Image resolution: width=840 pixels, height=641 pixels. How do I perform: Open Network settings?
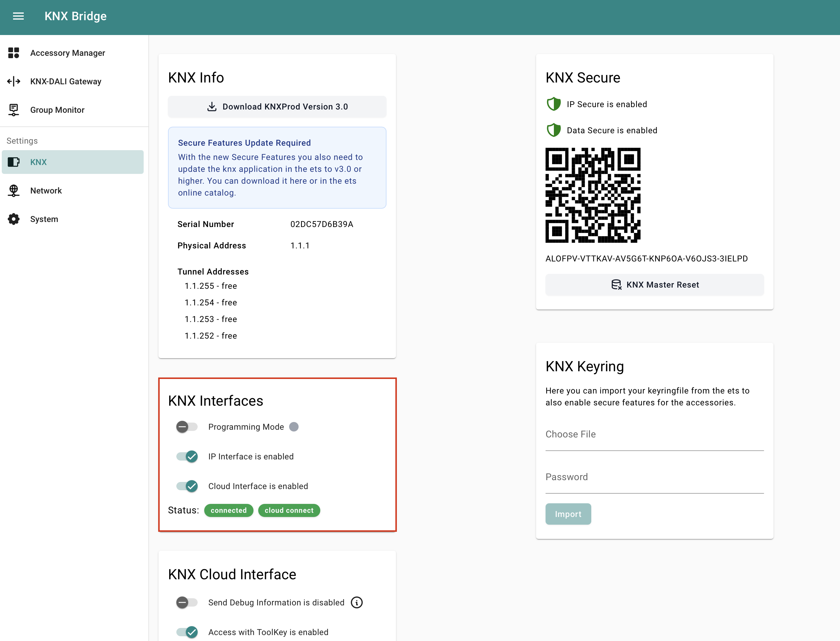pyautogui.click(x=73, y=191)
